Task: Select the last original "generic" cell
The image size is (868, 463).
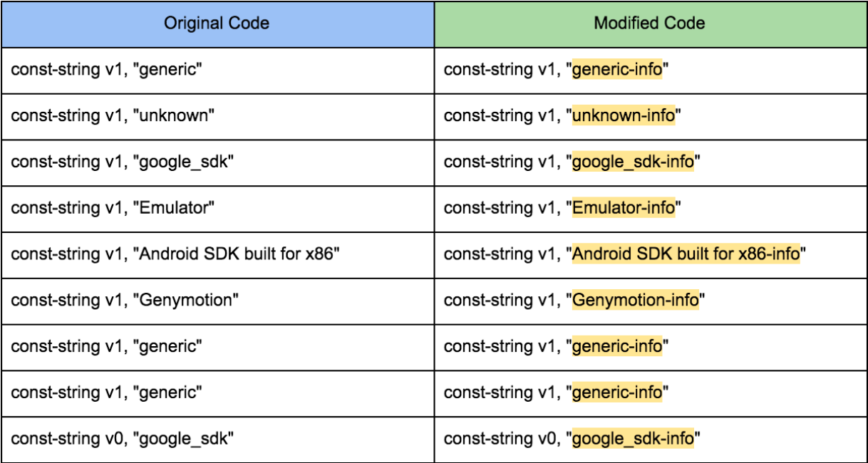Action: 107,392
